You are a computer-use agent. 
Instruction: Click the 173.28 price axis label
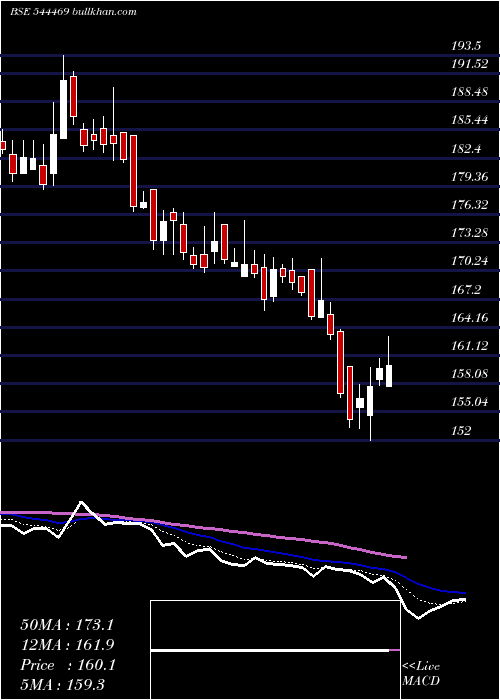click(x=469, y=233)
